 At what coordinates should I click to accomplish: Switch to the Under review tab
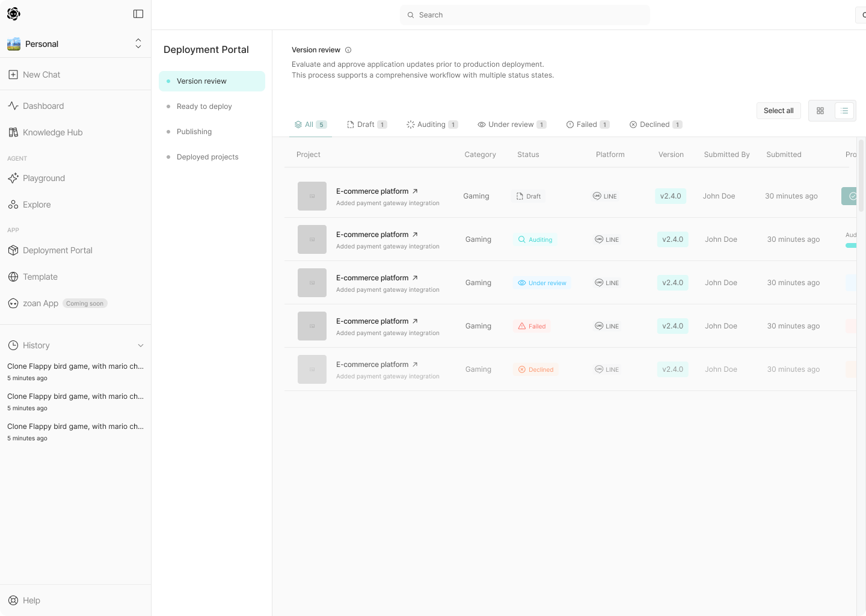coord(512,125)
